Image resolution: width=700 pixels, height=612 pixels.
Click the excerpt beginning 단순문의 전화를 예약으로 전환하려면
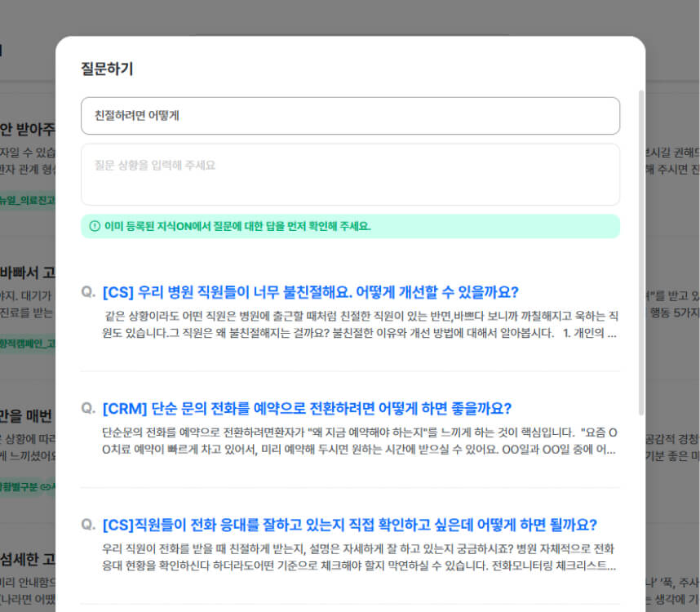(x=360, y=441)
